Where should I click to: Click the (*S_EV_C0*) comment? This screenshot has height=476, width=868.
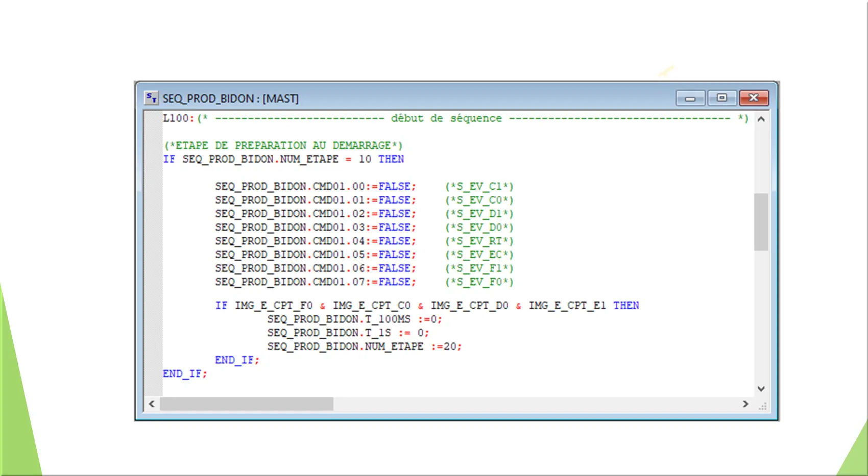coord(479,200)
